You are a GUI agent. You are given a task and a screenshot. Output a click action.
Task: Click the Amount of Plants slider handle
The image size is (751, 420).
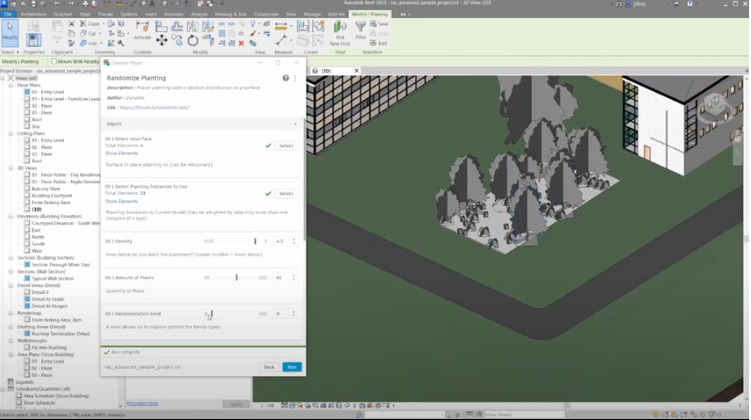coord(236,277)
